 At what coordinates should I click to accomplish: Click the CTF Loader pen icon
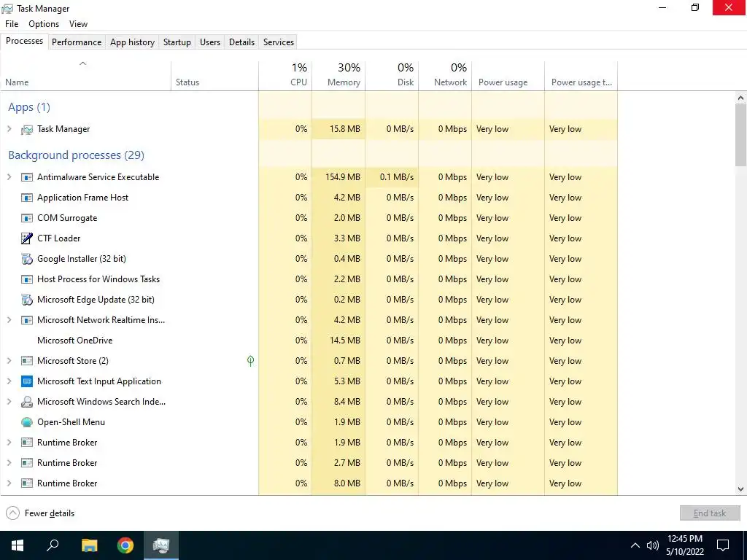[27, 238]
